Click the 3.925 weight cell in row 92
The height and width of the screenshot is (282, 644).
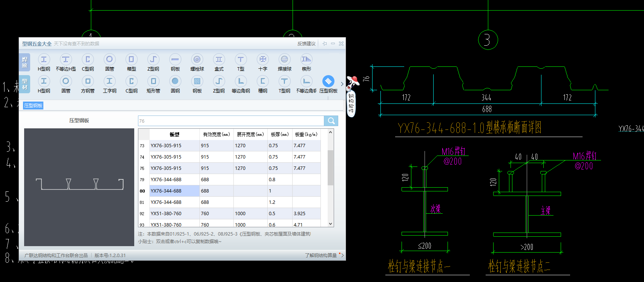306,214
